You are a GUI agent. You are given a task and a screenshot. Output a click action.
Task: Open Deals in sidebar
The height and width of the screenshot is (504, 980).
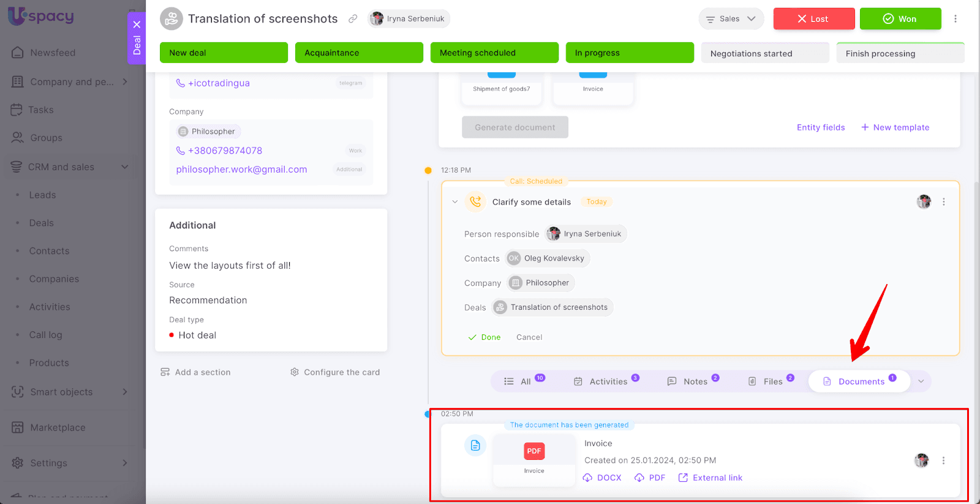(x=42, y=223)
